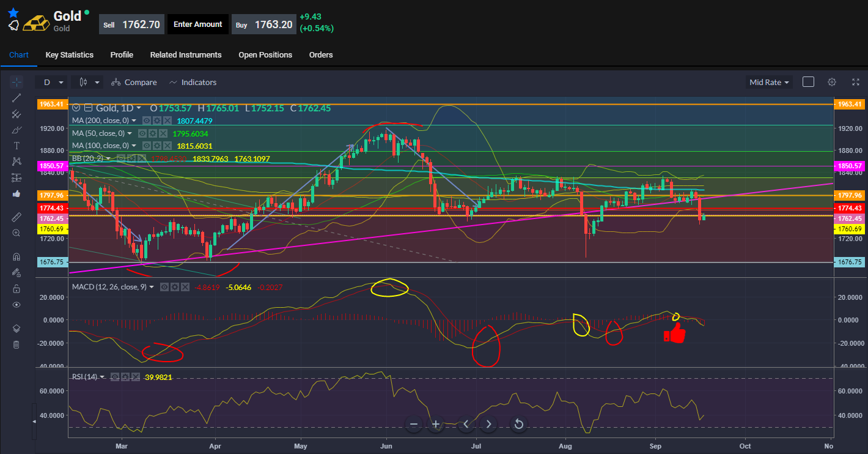This screenshot has height=454, width=868.
Task: Pick the ruler measure tool
Action: [17, 217]
